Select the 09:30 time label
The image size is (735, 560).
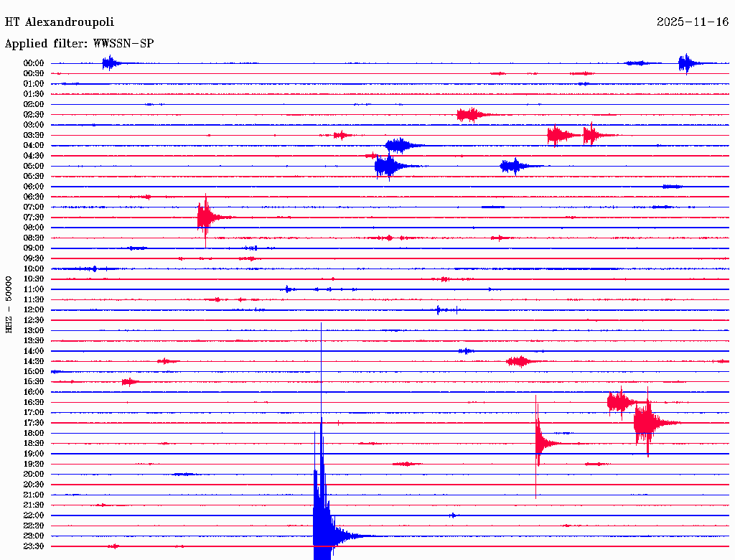[34, 258]
